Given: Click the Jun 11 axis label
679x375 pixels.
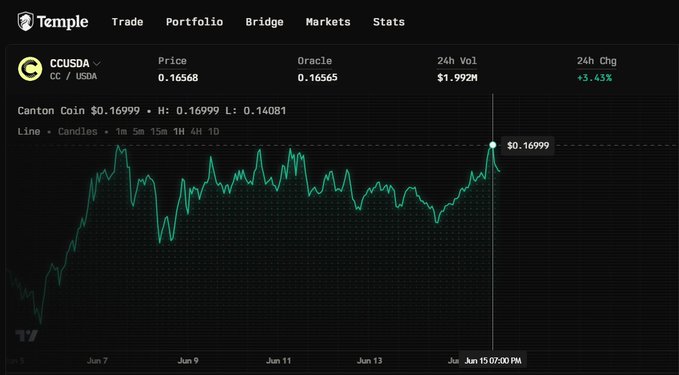Looking at the screenshot, I should (278, 360).
